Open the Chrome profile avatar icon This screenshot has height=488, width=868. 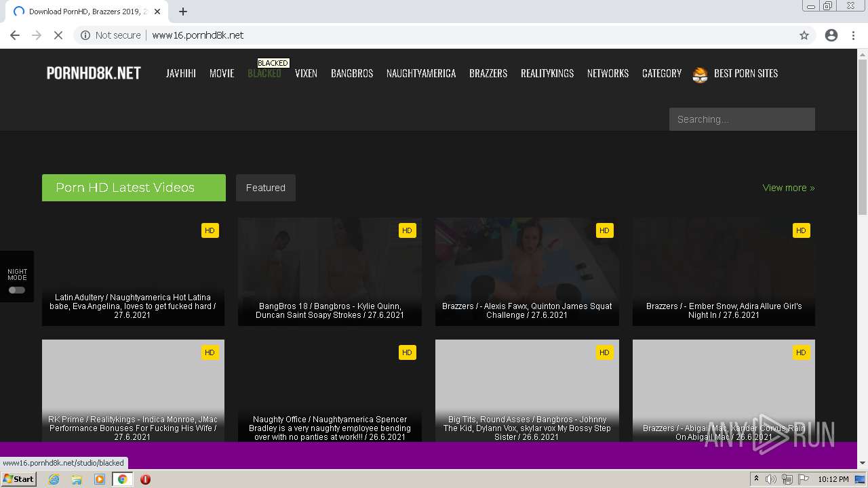coord(831,35)
